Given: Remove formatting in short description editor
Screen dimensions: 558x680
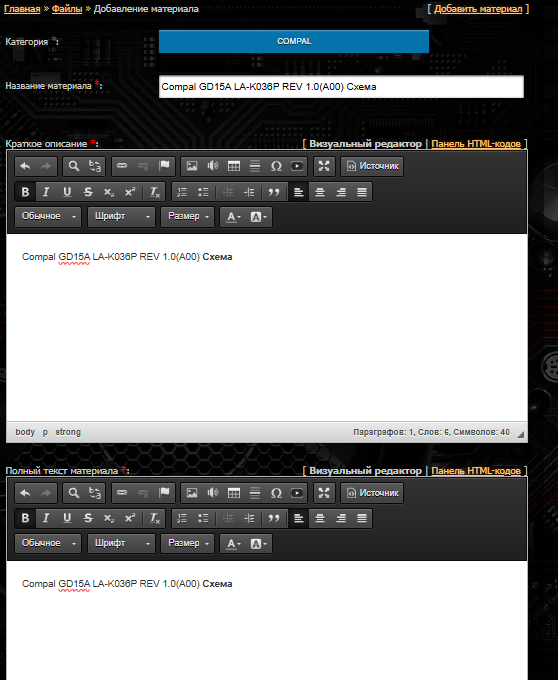Looking at the screenshot, I should [x=155, y=192].
